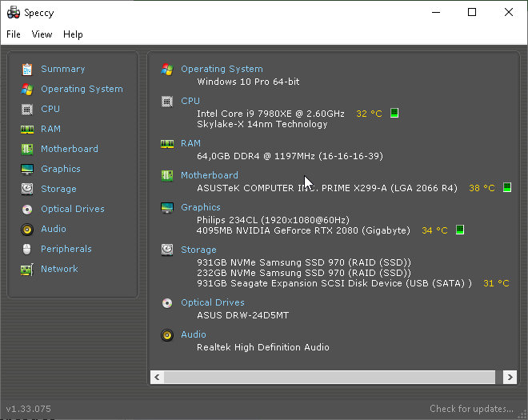Open the View menu
This screenshot has height=420, width=528.
tap(42, 34)
